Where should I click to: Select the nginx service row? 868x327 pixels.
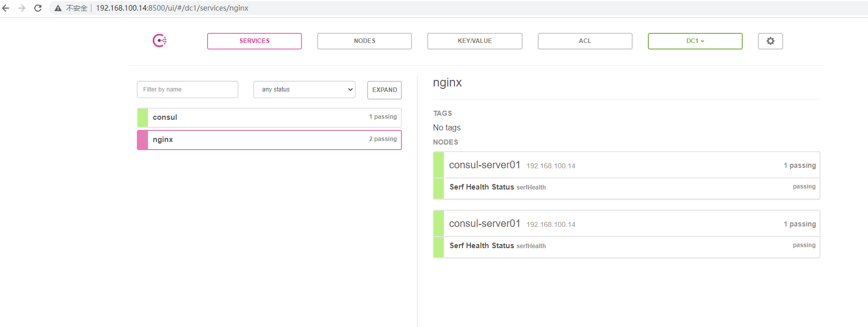click(x=269, y=140)
